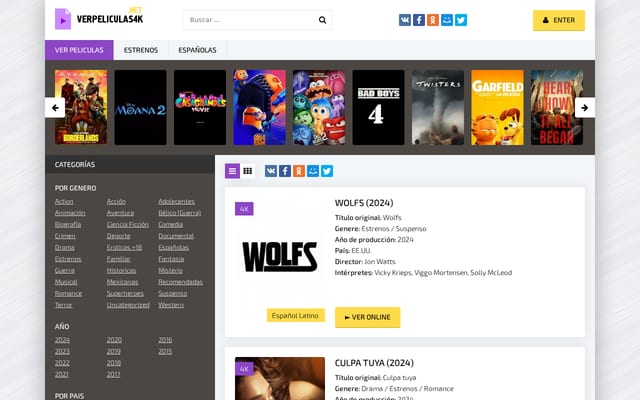Select the Western genre link
This screenshot has height=400, width=640.
pyautogui.click(x=171, y=305)
